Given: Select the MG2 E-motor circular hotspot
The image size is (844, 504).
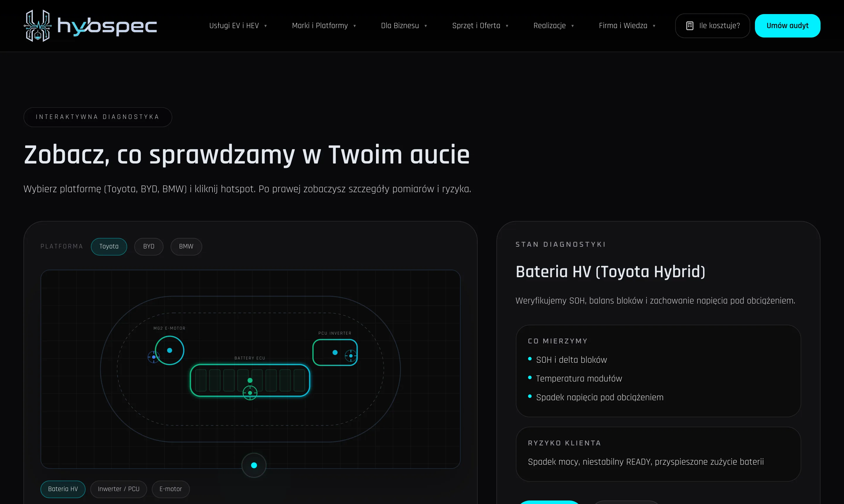Looking at the screenshot, I should 169,350.
